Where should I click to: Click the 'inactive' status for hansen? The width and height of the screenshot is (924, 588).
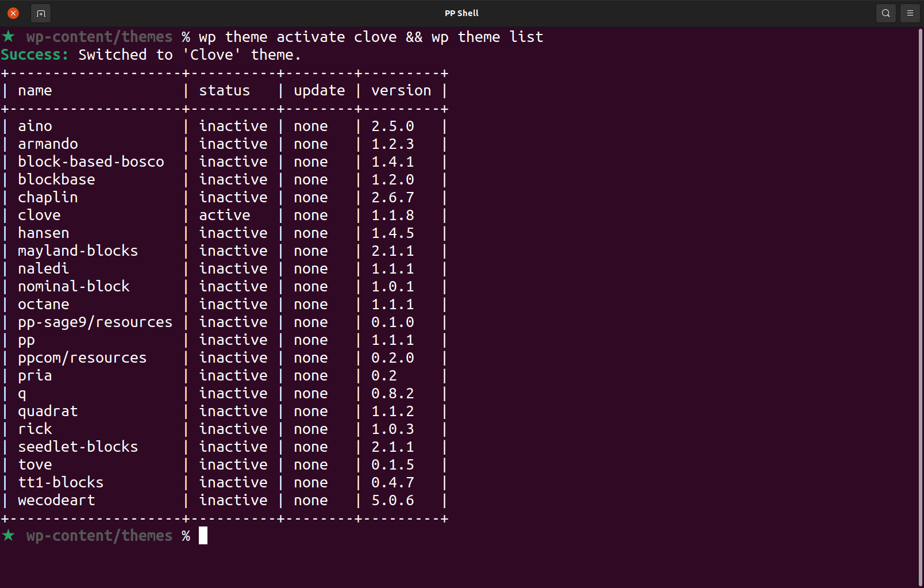(x=233, y=233)
